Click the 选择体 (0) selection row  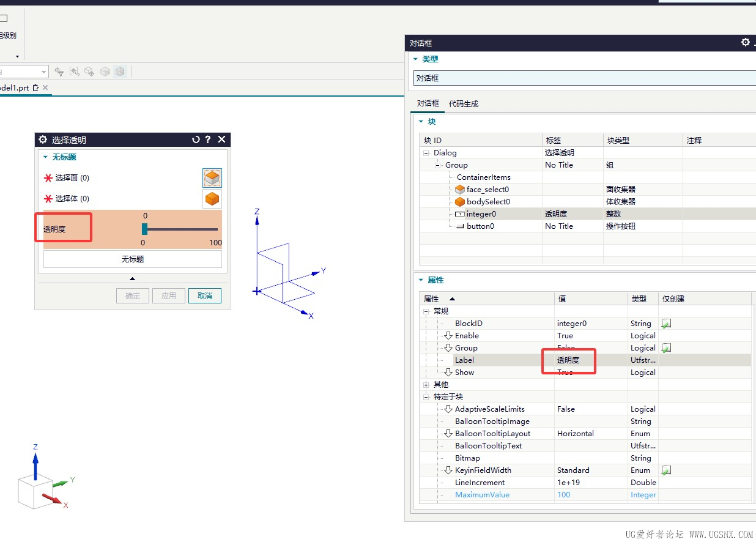coord(133,199)
